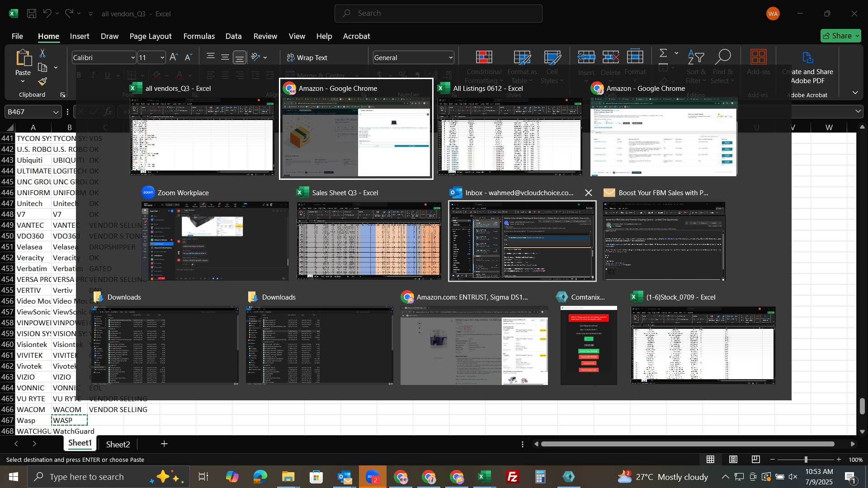Click the Save icon in title bar

point(32,14)
